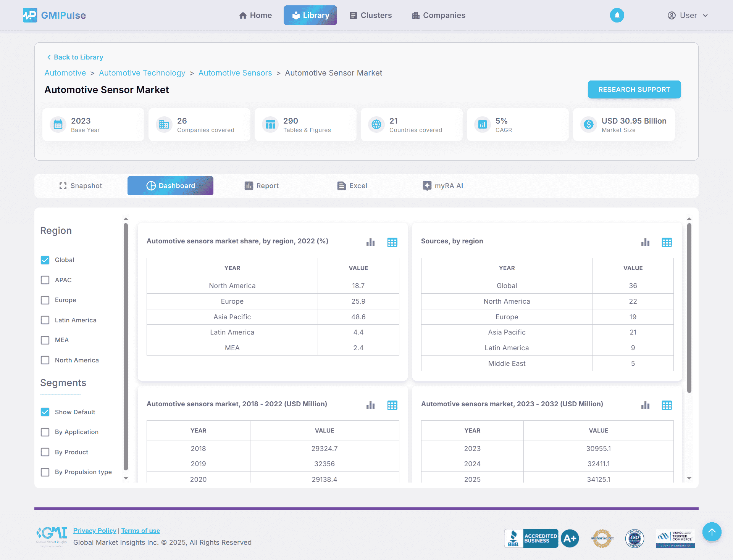The image size is (733, 560).
Task: Open the User account dropdown
Action: tap(688, 15)
